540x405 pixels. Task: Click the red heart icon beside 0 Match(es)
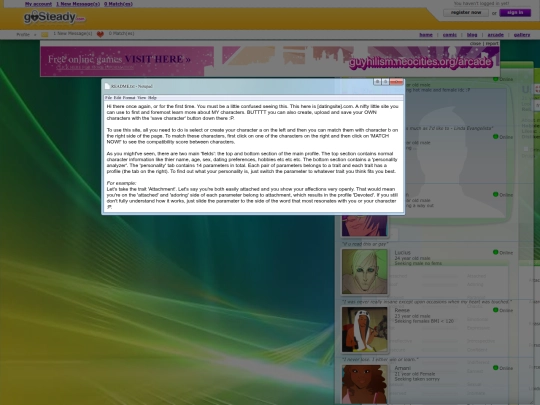(x=100, y=34)
